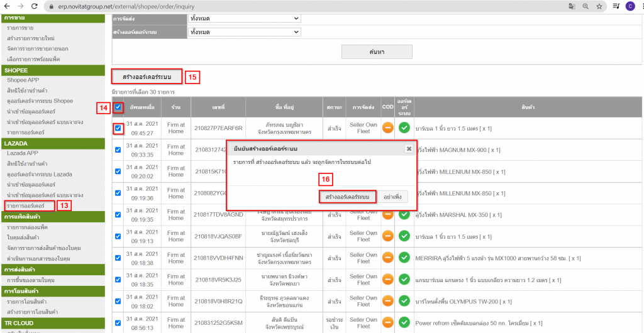The image size is (644, 333).
Task: Reload the page with the browser refresh icon
Action: [x=35, y=6]
